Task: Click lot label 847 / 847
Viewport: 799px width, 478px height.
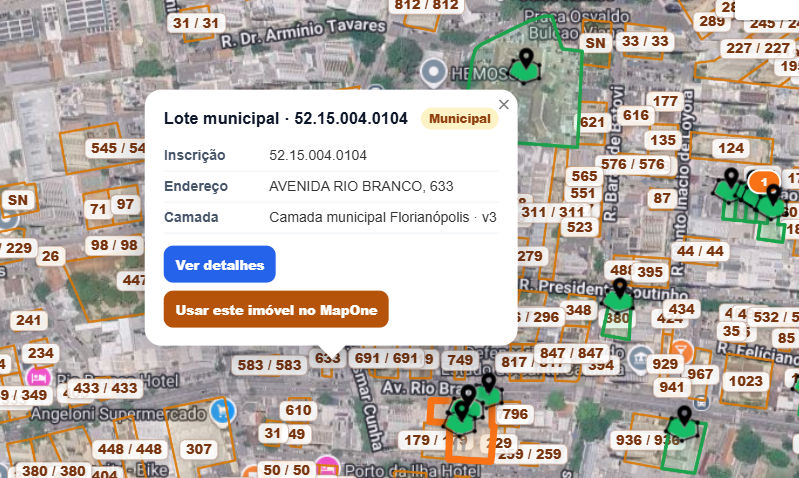Action: click(x=571, y=353)
